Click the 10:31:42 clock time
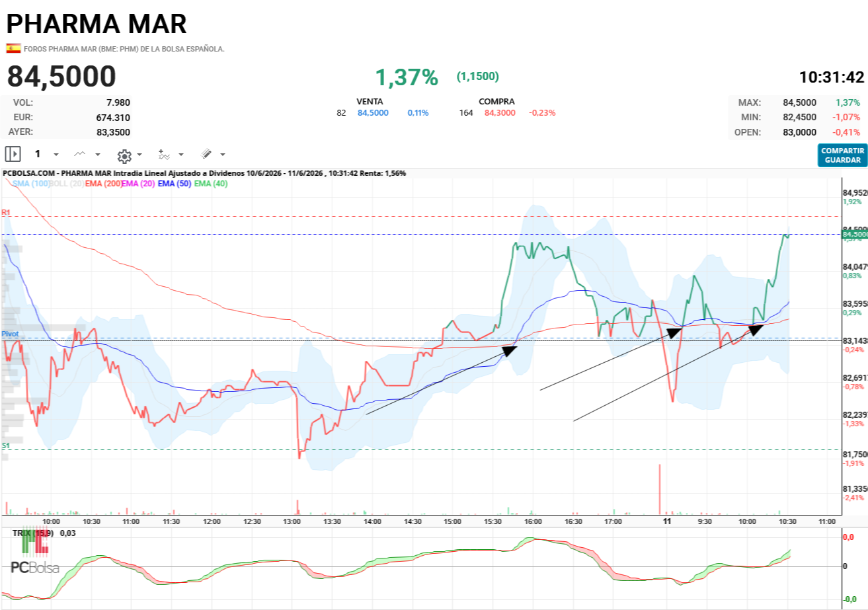868x610 pixels. pos(832,77)
